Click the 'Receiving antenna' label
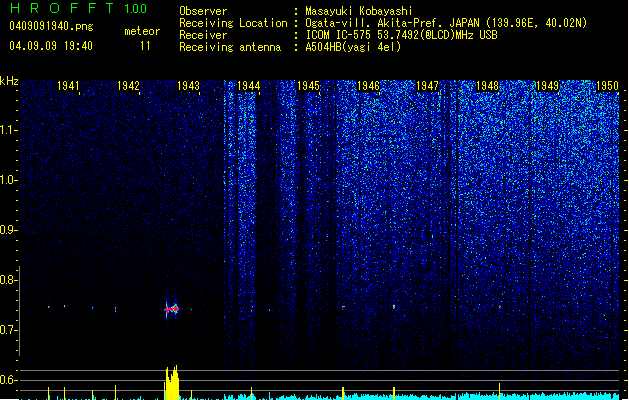Viewport: 629px width, 400px height. click(230, 47)
